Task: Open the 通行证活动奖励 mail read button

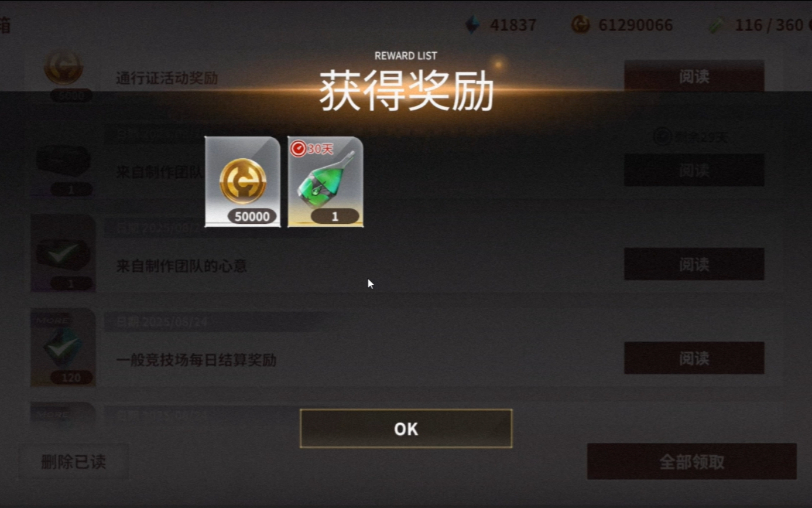Action: pyautogui.click(x=694, y=76)
